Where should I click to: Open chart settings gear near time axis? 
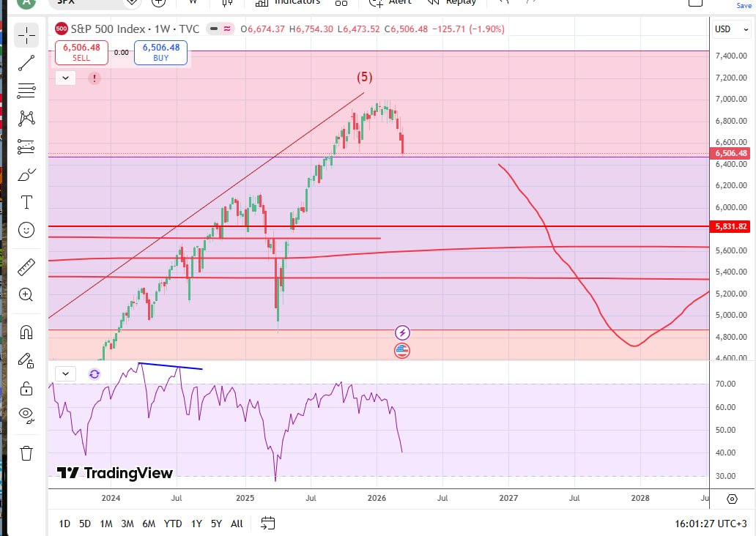pyautogui.click(x=732, y=499)
